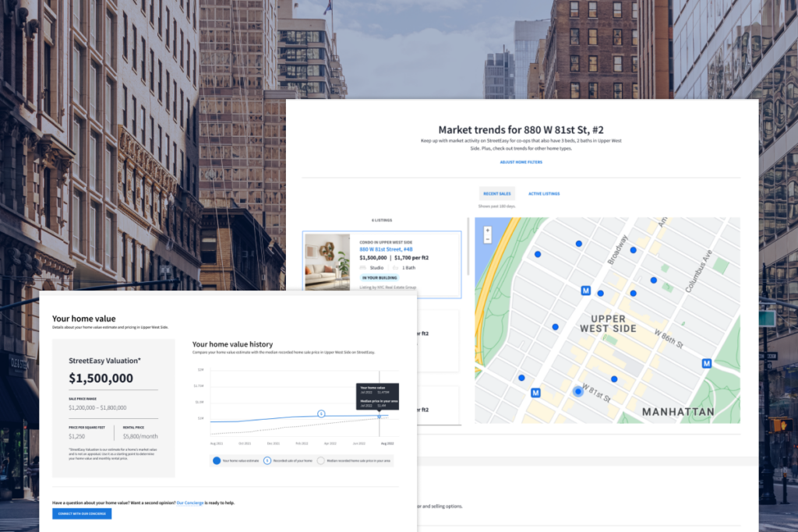Click the circled S sale marker on the chart
The width and height of the screenshot is (798, 532).
[321, 414]
